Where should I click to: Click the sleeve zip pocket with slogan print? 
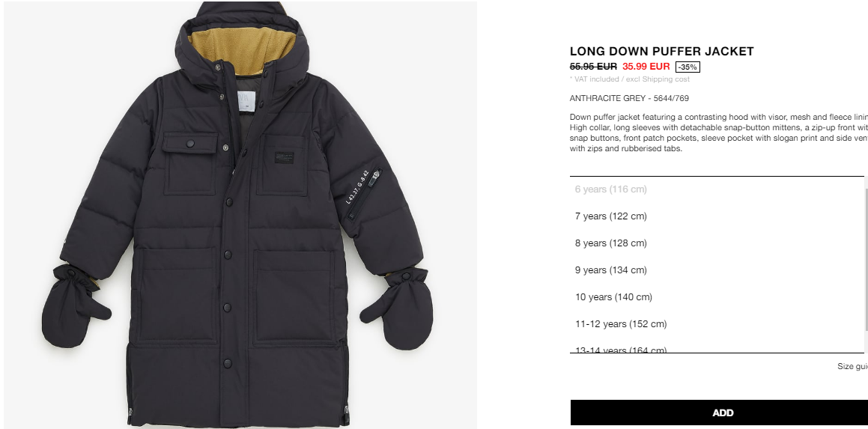click(364, 195)
